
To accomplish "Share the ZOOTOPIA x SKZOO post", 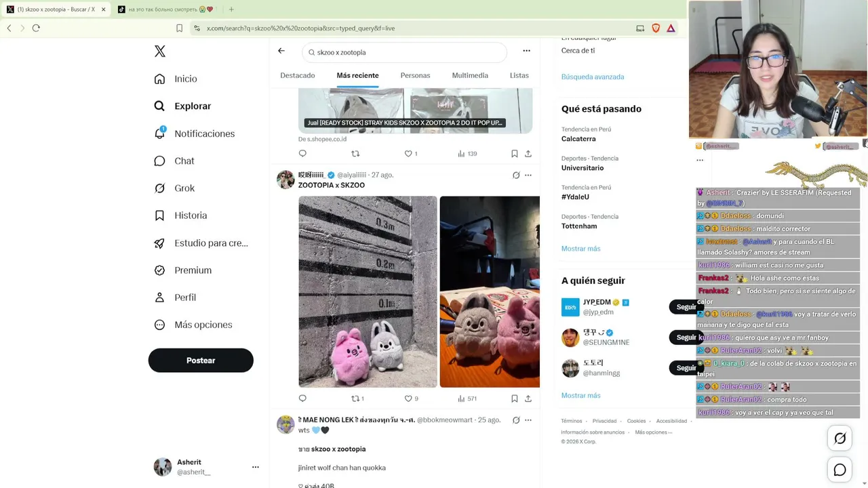I will click(x=528, y=399).
